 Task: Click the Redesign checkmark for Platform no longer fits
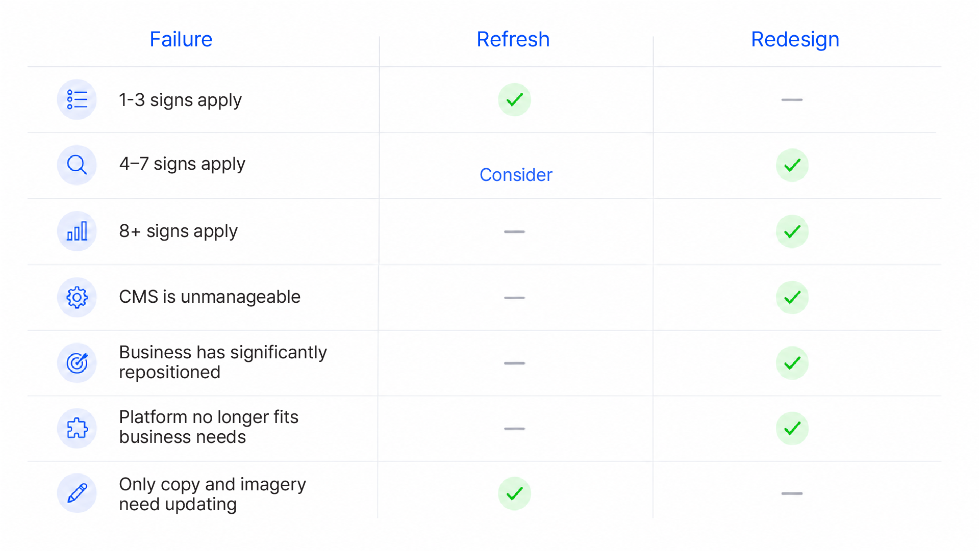click(x=792, y=428)
